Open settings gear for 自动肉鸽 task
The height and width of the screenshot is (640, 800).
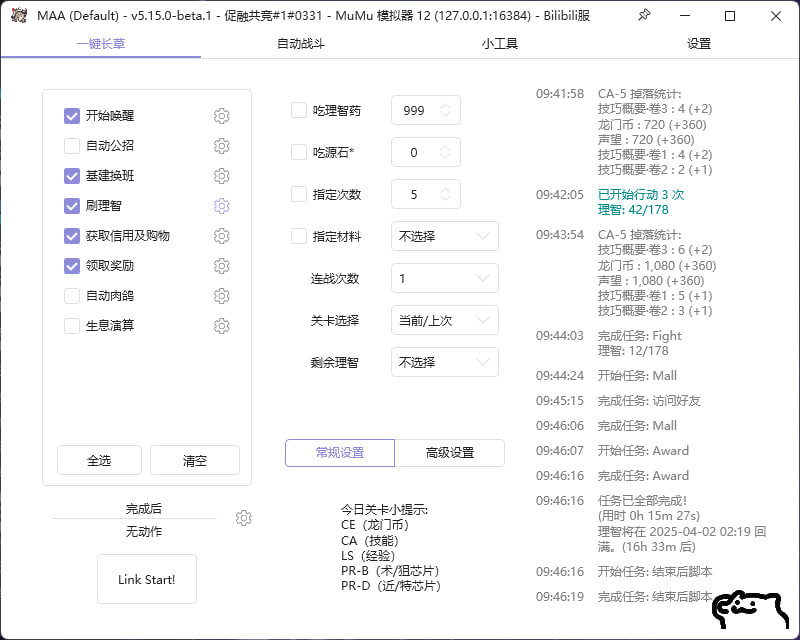(222, 296)
